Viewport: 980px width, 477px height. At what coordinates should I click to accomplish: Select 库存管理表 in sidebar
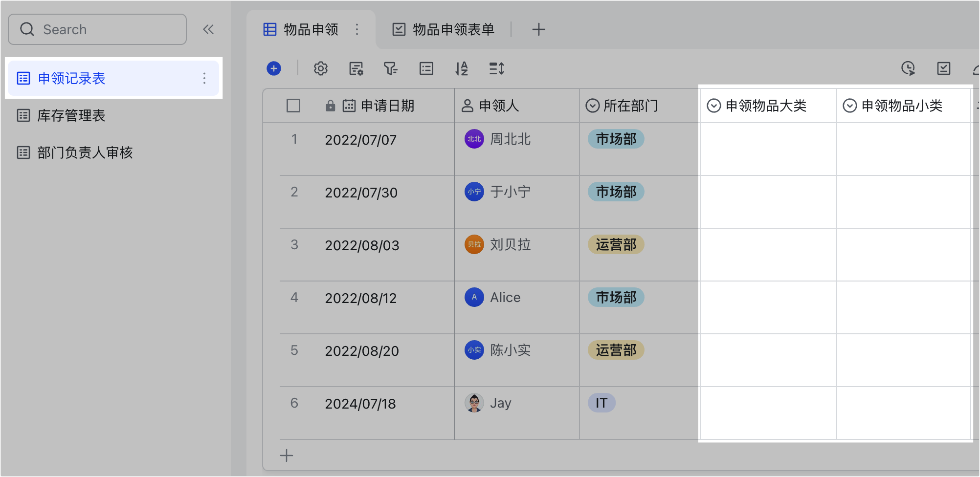(x=71, y=115)
